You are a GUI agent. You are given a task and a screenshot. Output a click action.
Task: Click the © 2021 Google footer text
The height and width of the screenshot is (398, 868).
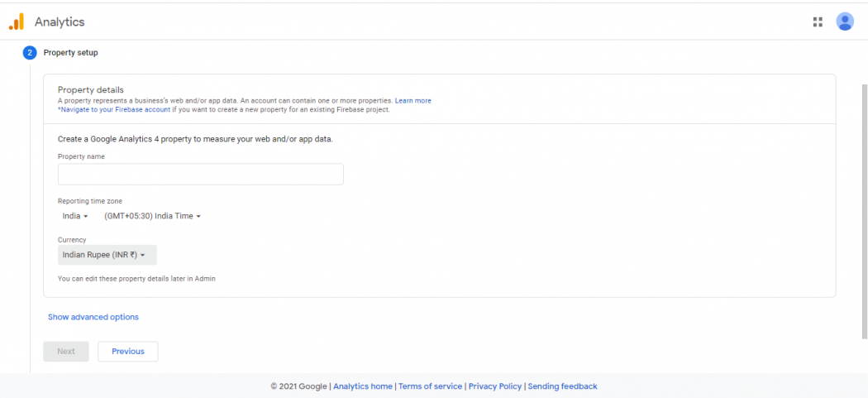pos(299,386)
